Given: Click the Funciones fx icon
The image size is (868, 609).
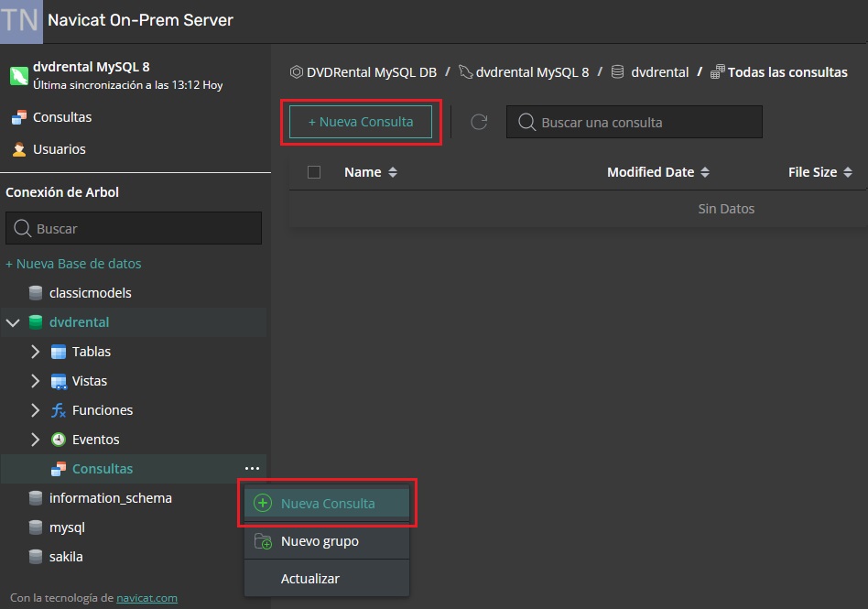Looking at the screenshot, I should coord(58,410).
